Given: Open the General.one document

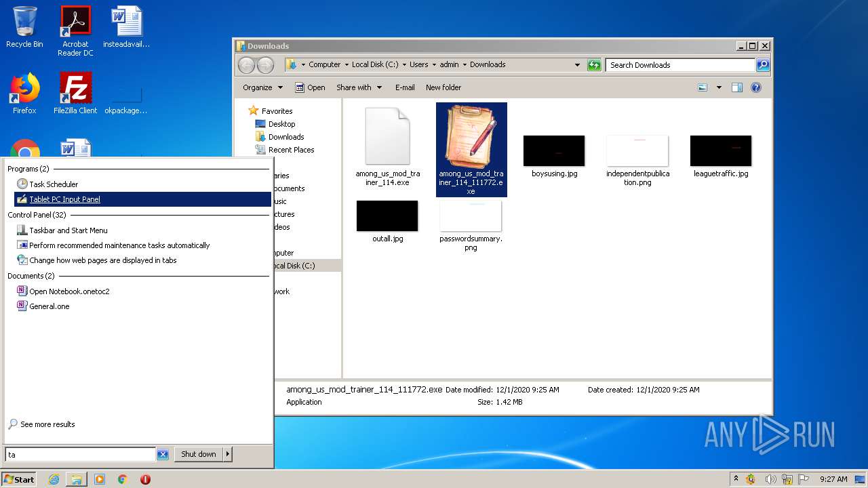Looking at the screenshot, I should coord(142,306).
